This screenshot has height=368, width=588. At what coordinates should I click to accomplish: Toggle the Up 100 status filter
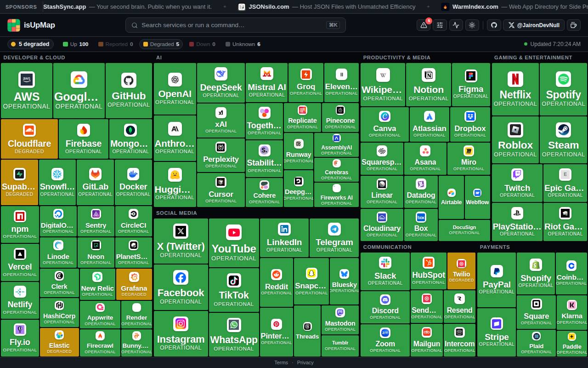tap(75, 44)
